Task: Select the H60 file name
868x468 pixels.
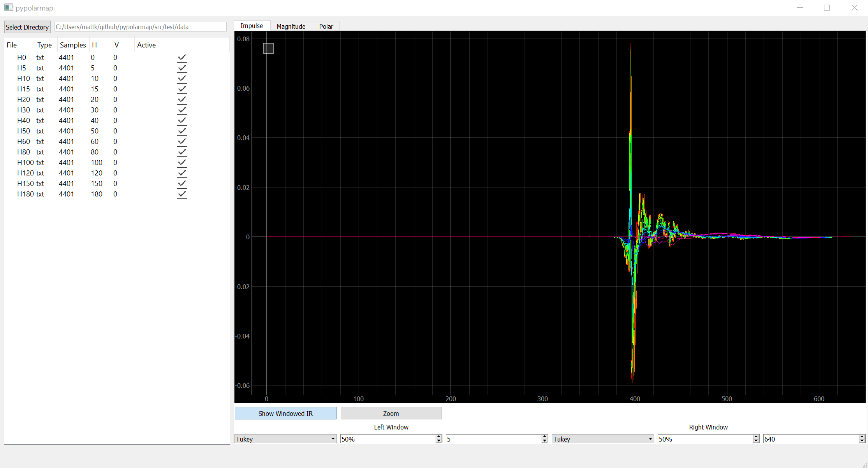Action: (23, 141)
